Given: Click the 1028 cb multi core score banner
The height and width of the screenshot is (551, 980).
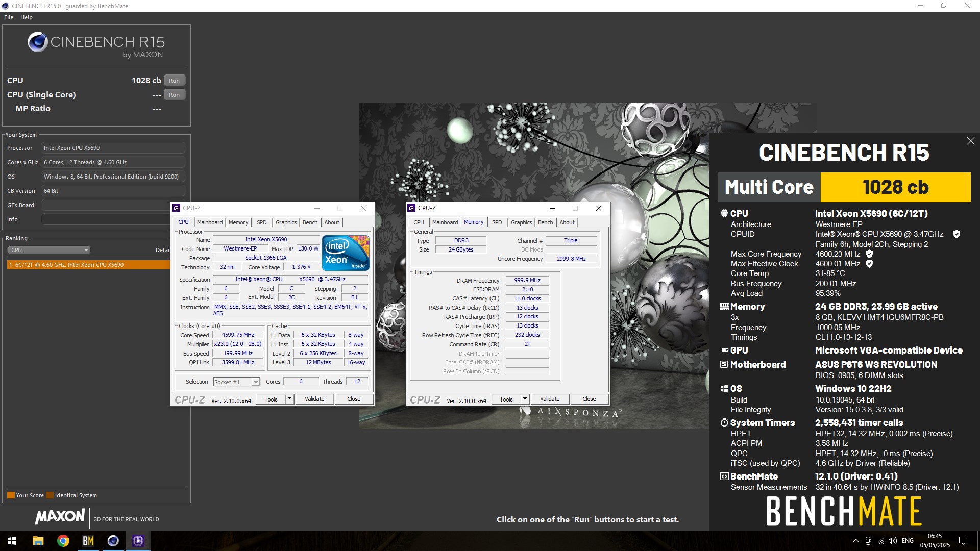Looking at the screenshot, I should pyautogui.click(x=895, y=187).
